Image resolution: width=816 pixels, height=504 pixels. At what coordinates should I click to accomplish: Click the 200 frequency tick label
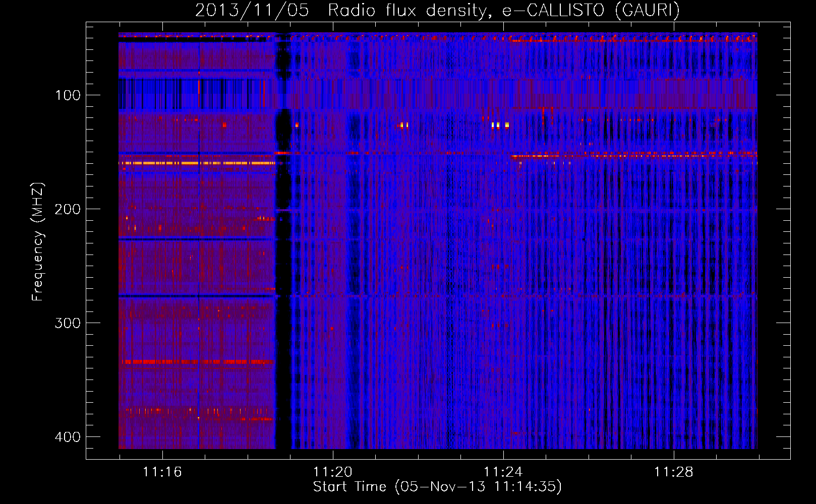[x=68, y=209]
